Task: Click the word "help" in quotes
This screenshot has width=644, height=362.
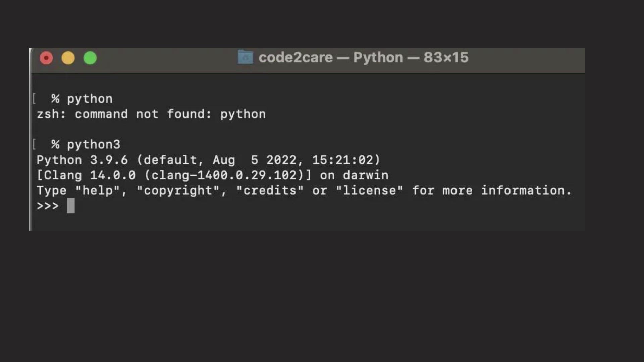Action: [98, 191]
